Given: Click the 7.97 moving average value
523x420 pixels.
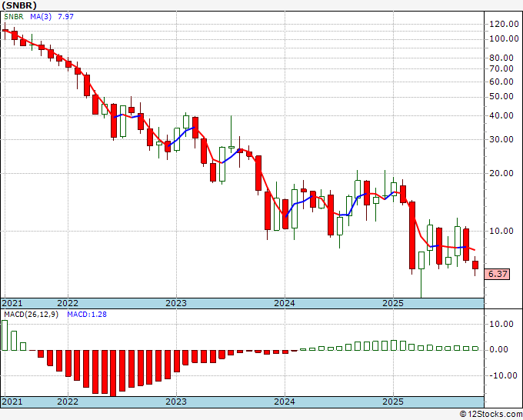Looking at the screenshot, I should pyautogui.click(x=65, y=17).
